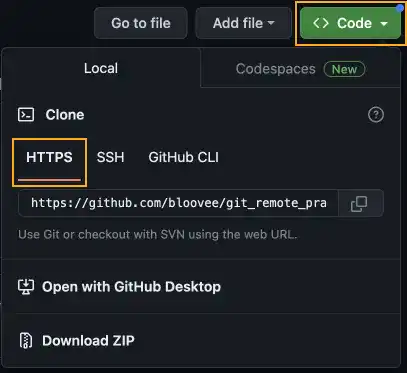
Task: Click the GitHub Desktop download icon
Action: click(26, 287)
